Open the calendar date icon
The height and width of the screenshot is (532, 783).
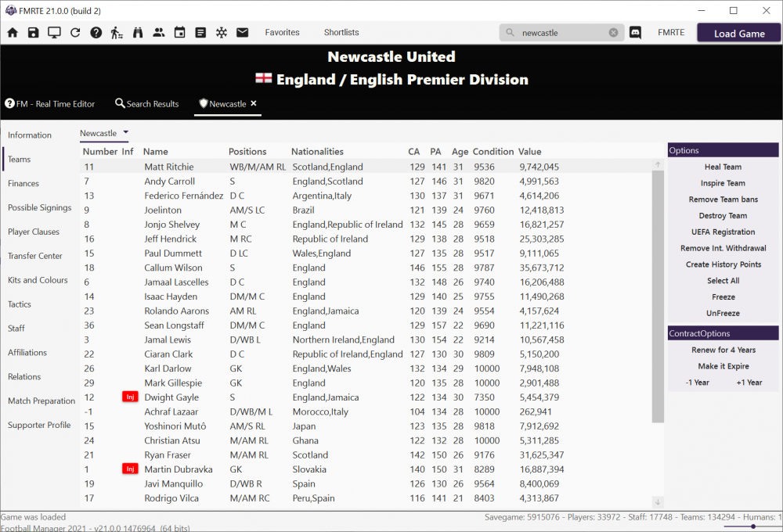click(180, 33)
